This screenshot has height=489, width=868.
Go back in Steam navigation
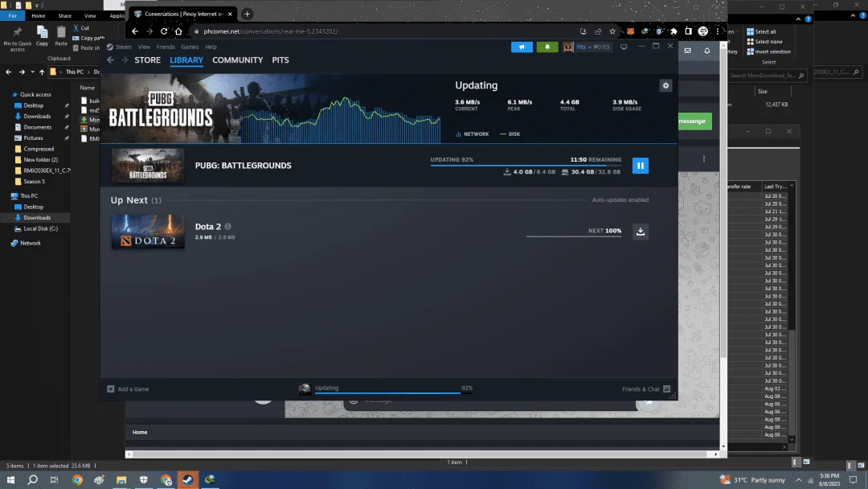pos(110,60)
